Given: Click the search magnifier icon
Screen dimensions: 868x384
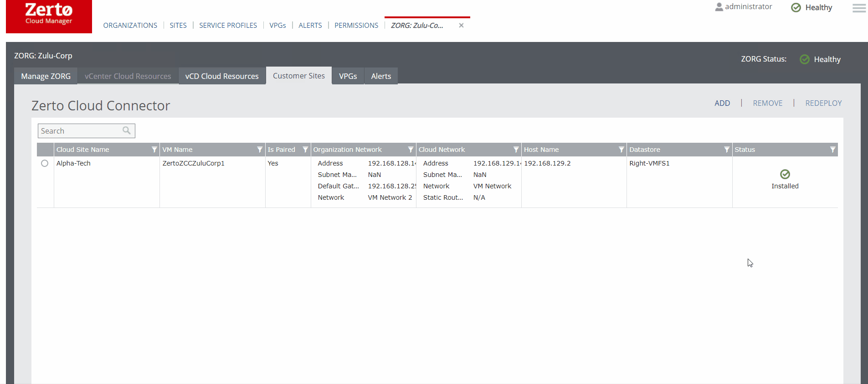Looking at the screenshot, I should click(127, 131).
